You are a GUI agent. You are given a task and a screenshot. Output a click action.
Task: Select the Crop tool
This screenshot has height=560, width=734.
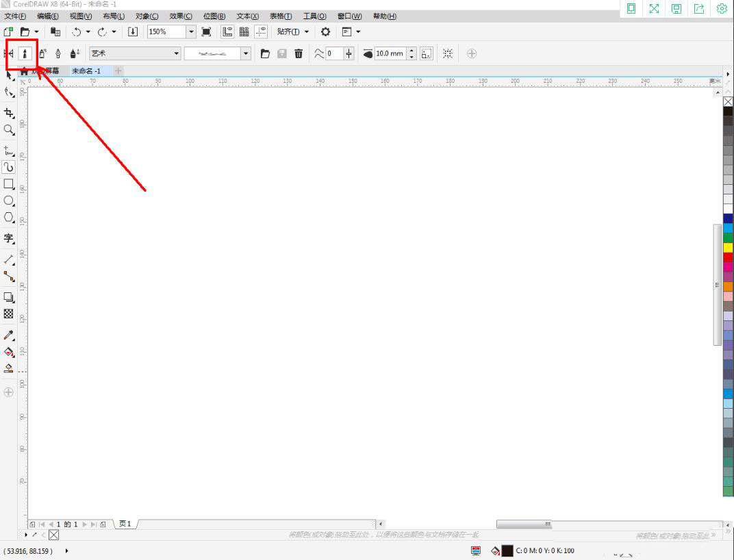pyautogui.click(x=9, y=113)
